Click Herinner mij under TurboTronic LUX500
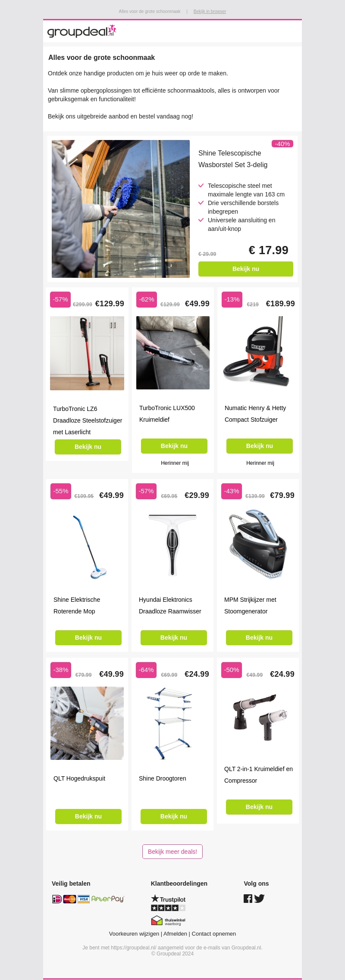The height and width of the screenshot is (980, 345). tap(175, 463)
